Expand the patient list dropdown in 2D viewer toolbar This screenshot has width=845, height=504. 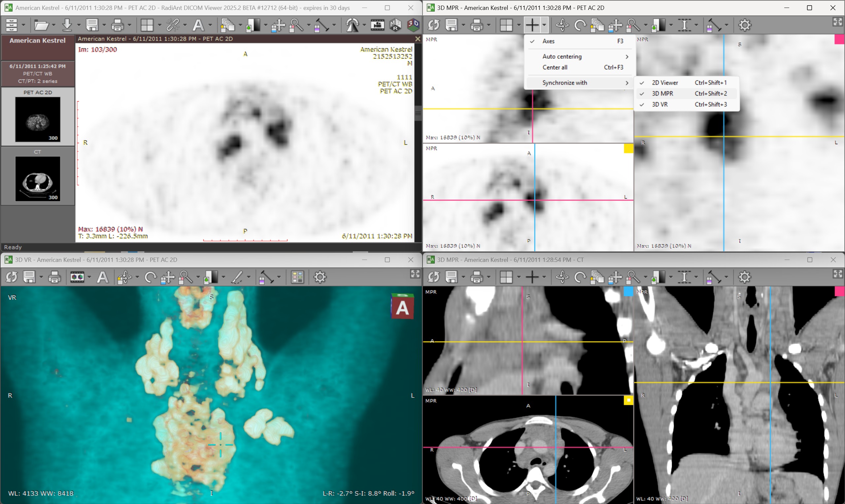click(x=23, y=25)
